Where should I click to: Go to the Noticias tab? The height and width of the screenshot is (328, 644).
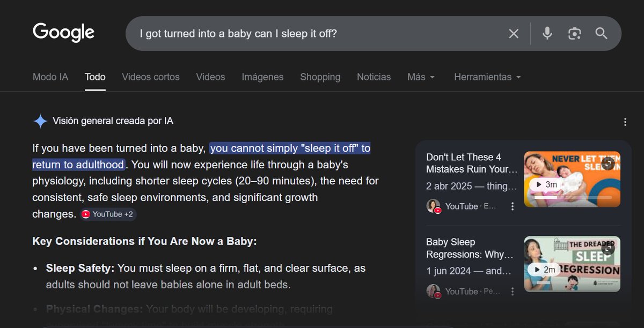tap(374, 77)
